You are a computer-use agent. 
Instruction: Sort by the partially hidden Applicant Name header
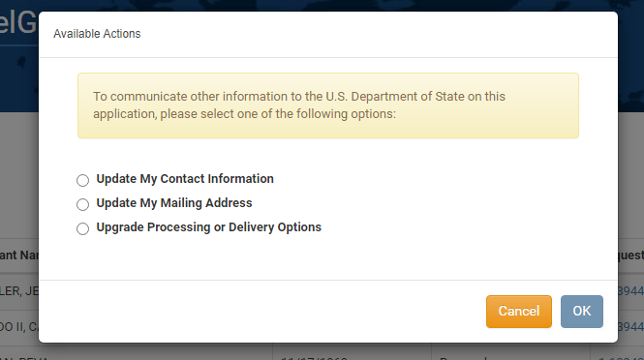[x=19, y=255]
